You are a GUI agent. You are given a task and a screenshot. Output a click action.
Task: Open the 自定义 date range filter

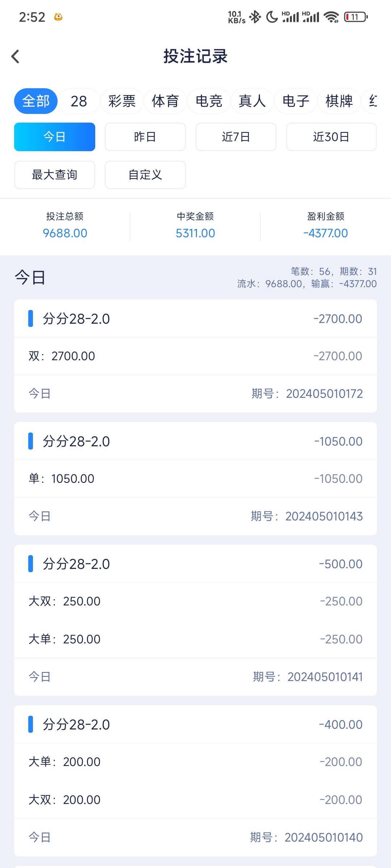[x=145, y=175]
